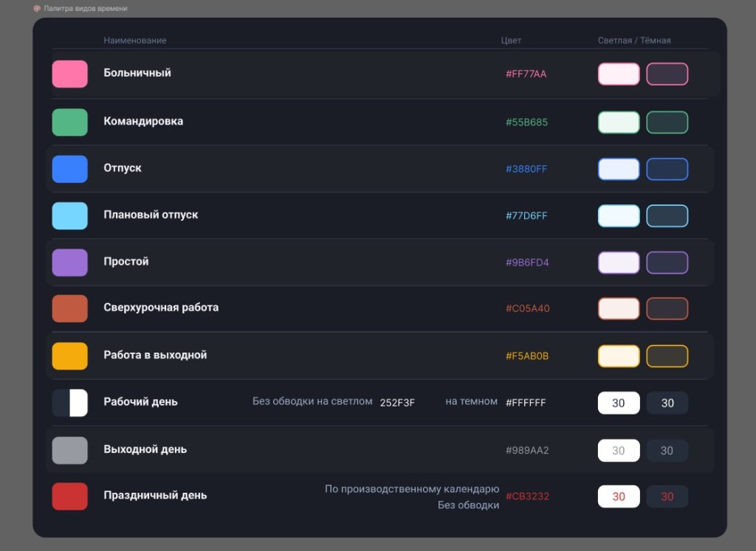Select the label 'Отпуск'
Viewport: 756px width, 551px height.
123,168
